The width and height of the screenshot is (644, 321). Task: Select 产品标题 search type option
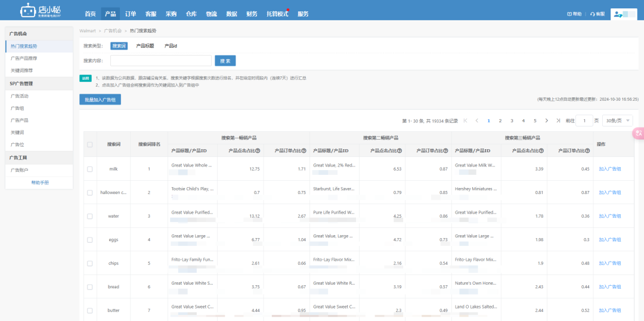click(145, 46)
